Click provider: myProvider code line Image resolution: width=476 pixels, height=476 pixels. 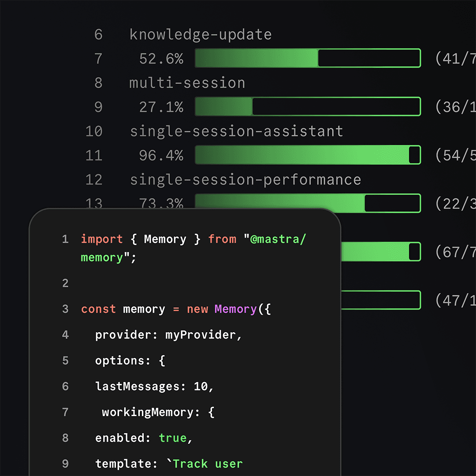click(x=168, y=335)
